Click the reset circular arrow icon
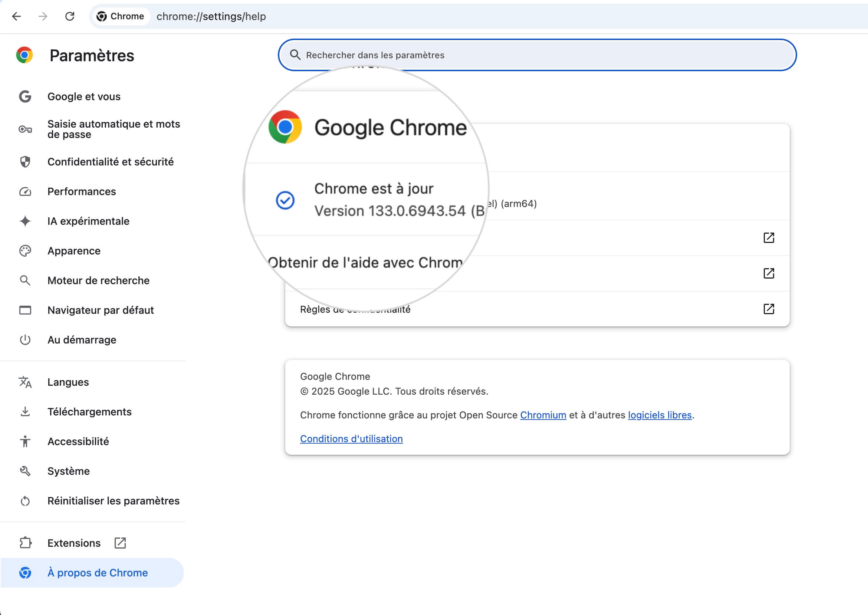868x615 pixels. 25,501
